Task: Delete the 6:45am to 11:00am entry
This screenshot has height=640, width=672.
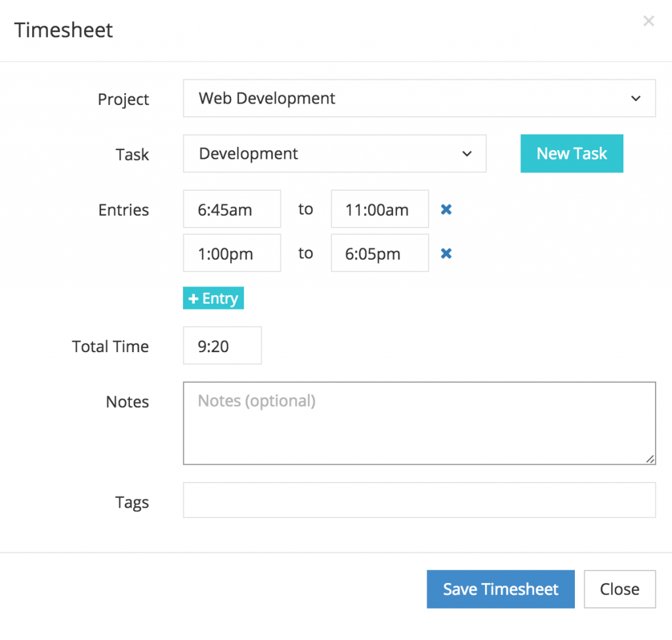Action: pos(446,209)
